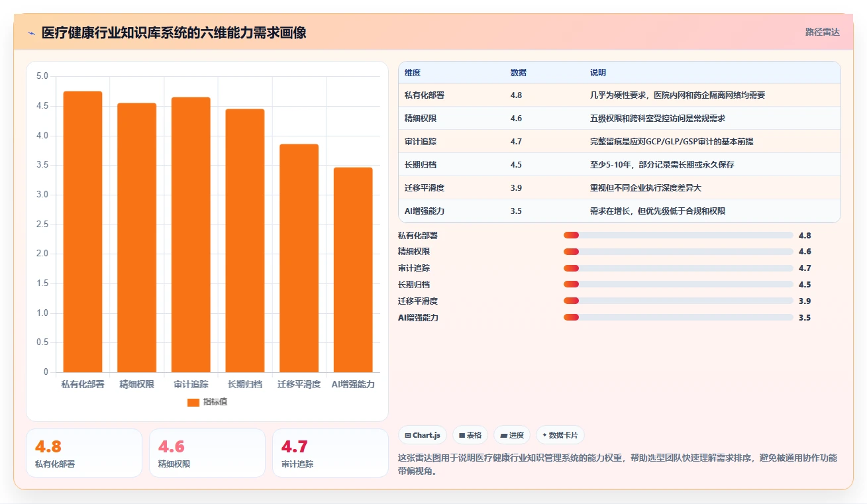Click the 数据 column header
This screenshot has height=504, width=867.
[519, 73]
